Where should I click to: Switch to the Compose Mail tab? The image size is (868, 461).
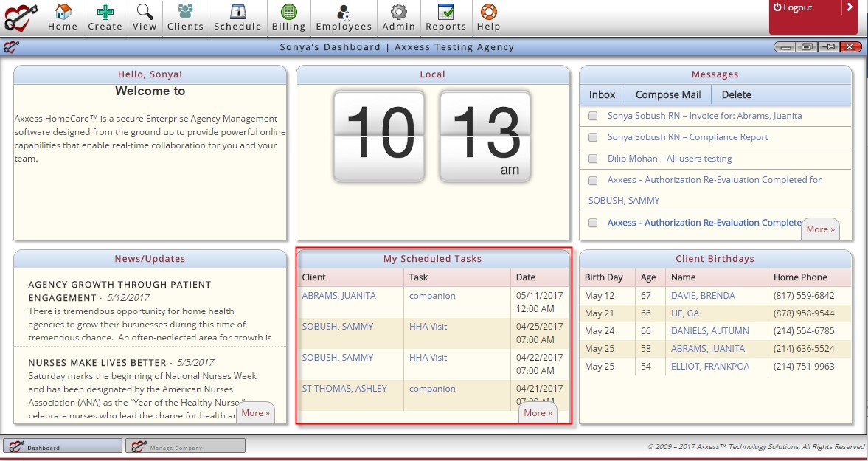coord(667,94)
